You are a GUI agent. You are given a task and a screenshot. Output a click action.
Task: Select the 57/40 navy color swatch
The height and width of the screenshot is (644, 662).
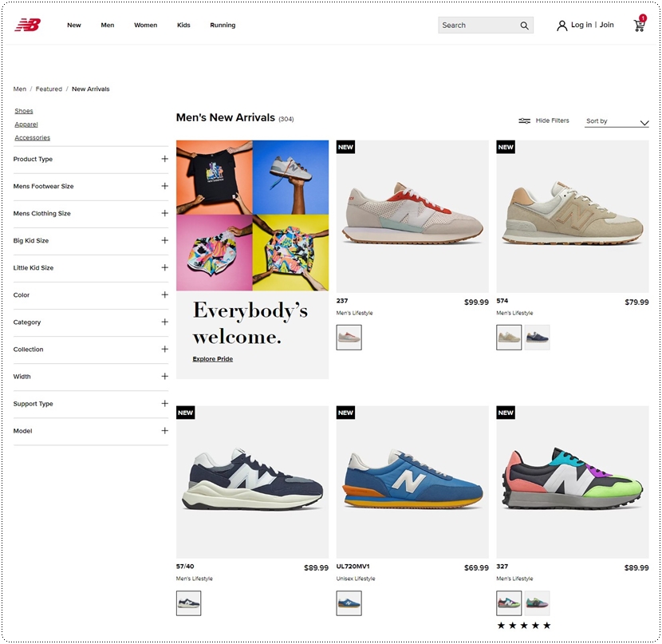pos(188,603)
